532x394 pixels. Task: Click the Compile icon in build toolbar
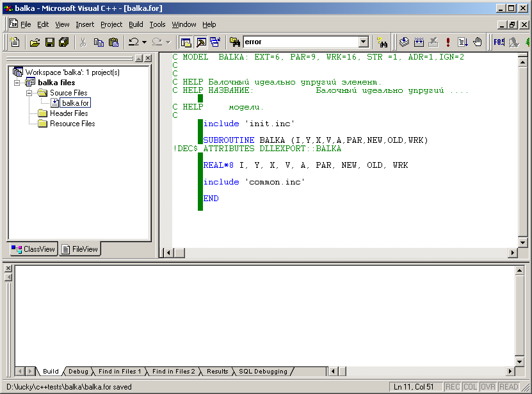(x=405, y=42)
